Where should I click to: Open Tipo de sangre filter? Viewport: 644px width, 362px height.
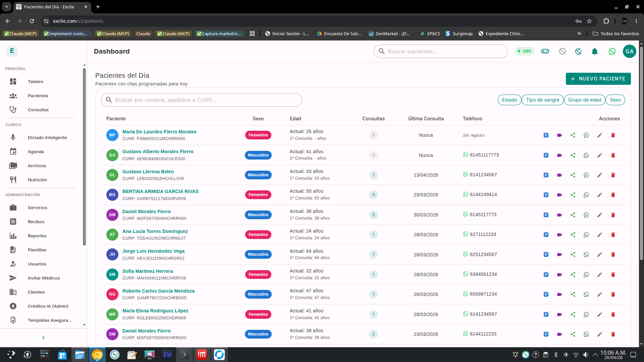click(542, 100)
